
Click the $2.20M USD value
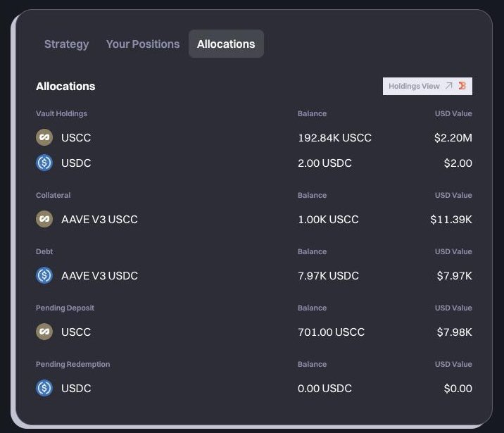click(453, 137)
